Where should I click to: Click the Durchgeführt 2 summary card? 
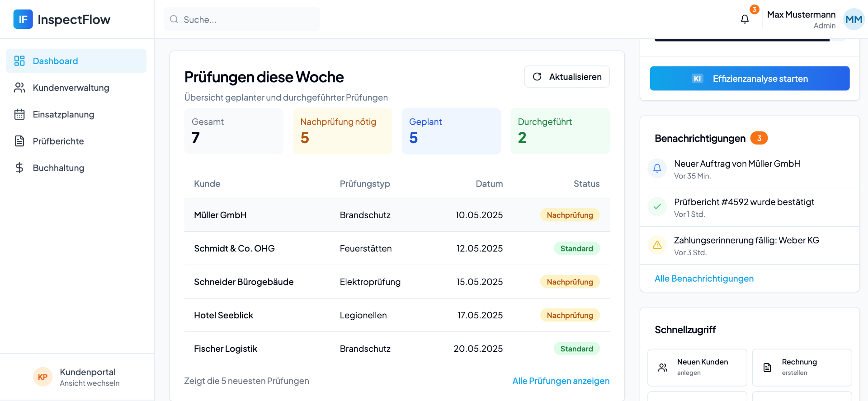[560, 131]
